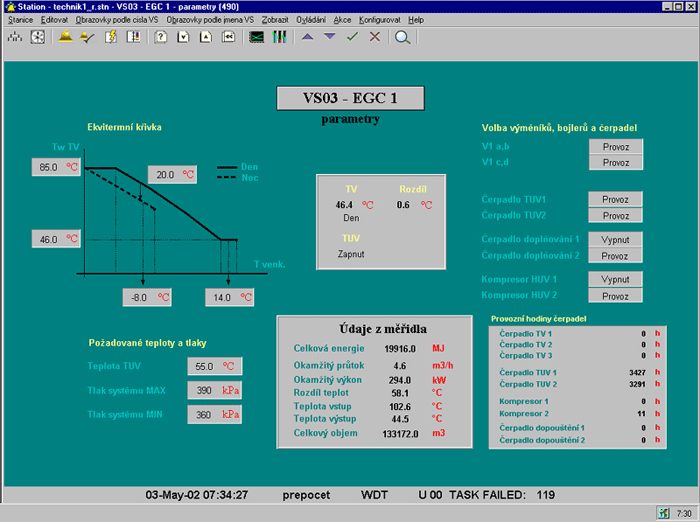Open the Stanice menu
Image resolution: width=700 pixels, height=522 pixels.
pos(20,19)
